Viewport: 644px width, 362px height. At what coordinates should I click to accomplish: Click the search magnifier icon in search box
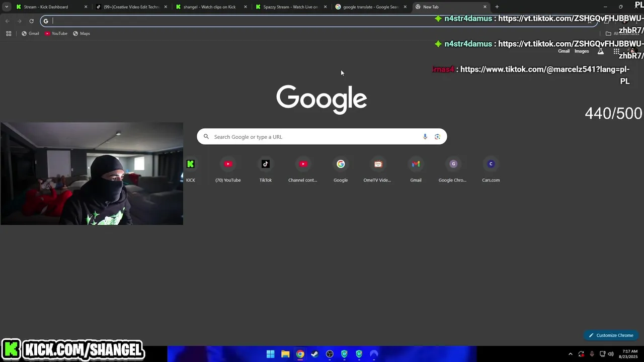pyautogui.click(x=206, y=137)
